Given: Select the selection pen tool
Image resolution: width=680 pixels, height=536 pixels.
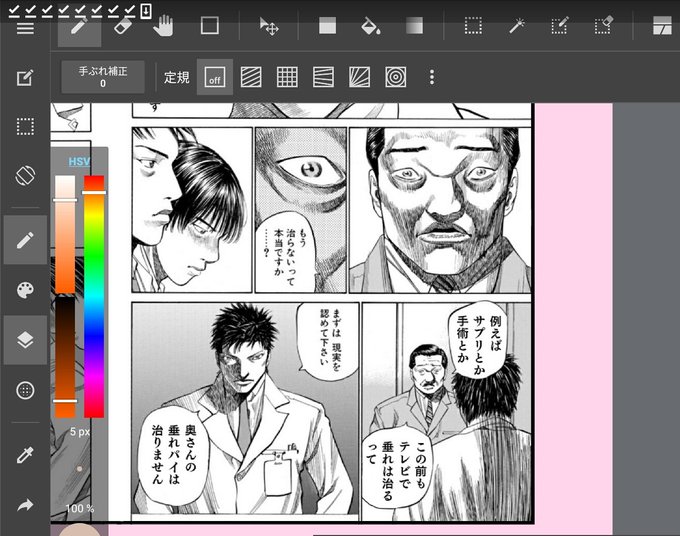Looking at the screenshot, I should [559, 26].
